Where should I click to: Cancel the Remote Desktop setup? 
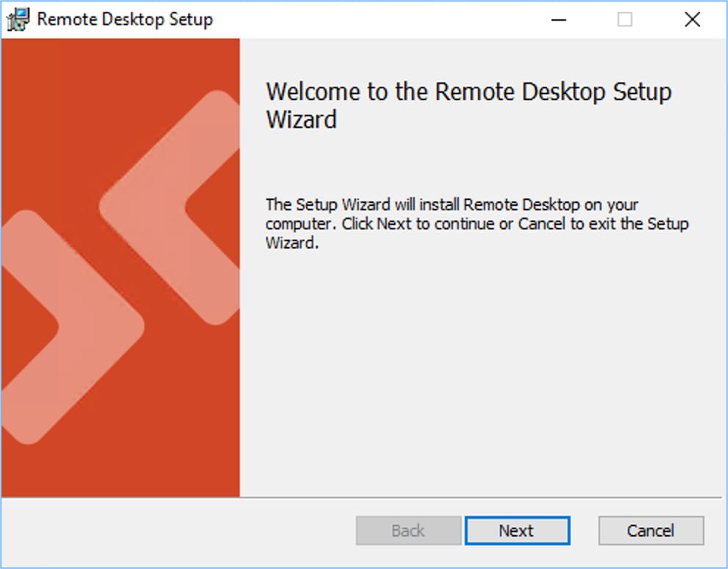coord(651,530)
